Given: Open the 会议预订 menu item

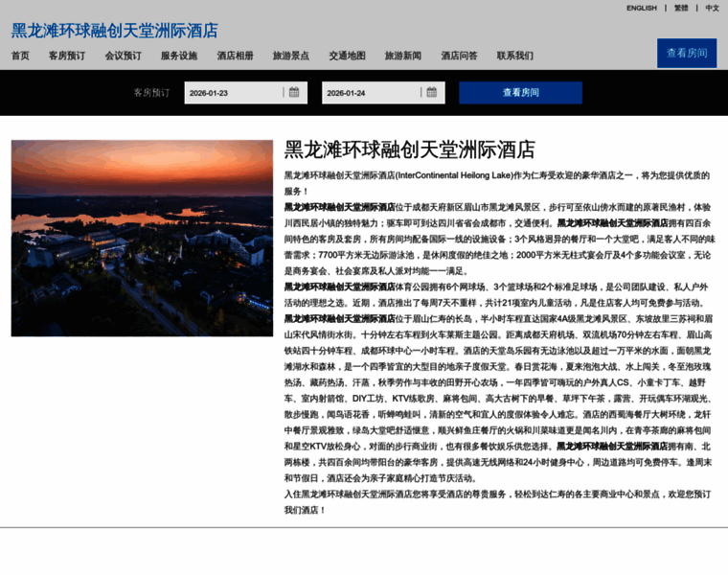Looking at the screenshot, I should tap(123, 56).
